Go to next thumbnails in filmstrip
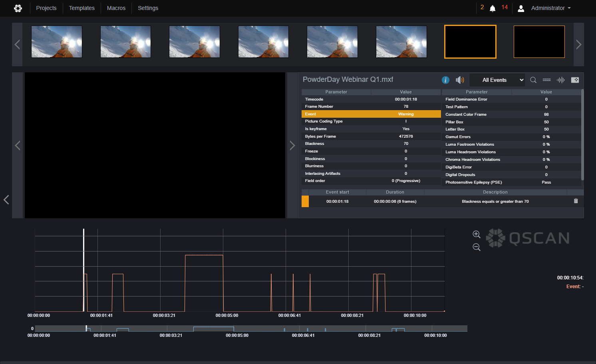596x364 pixels. [x=579, y=44]
